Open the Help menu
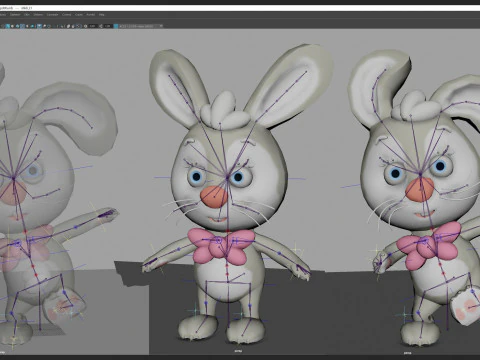Image resolution: width=480 pixels, height=360 pixels. tap(102, 15)
